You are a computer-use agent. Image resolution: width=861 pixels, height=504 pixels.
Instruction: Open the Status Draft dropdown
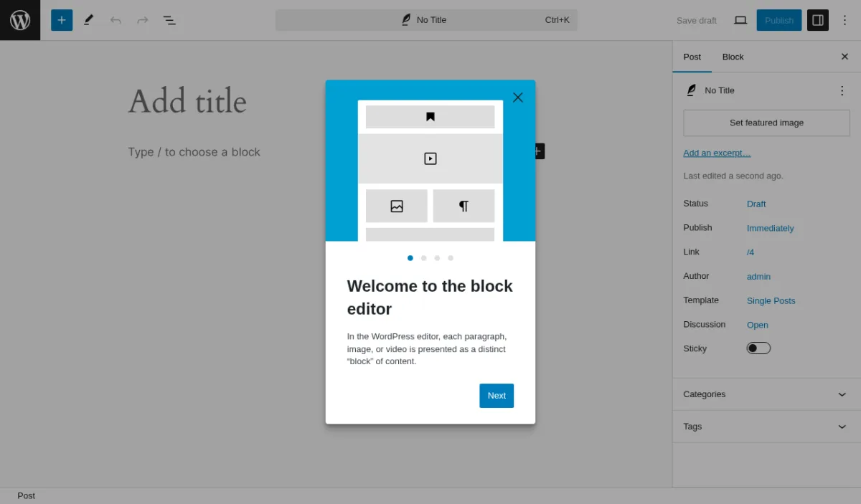[756, 204]
